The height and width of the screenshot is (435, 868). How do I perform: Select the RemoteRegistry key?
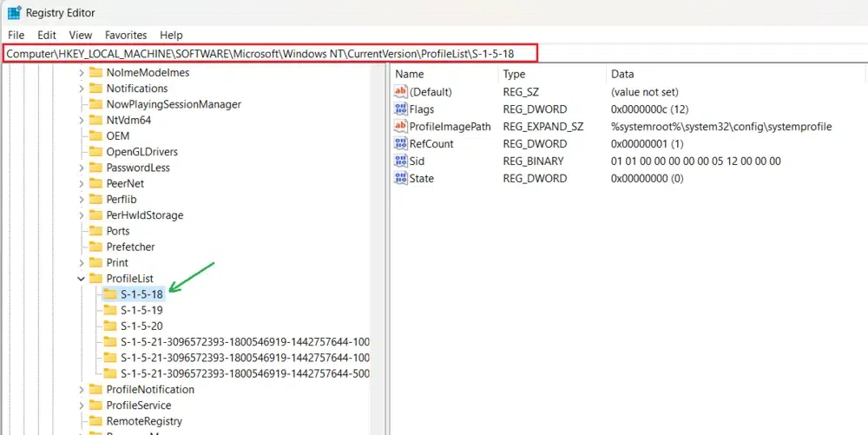(144, 421)
